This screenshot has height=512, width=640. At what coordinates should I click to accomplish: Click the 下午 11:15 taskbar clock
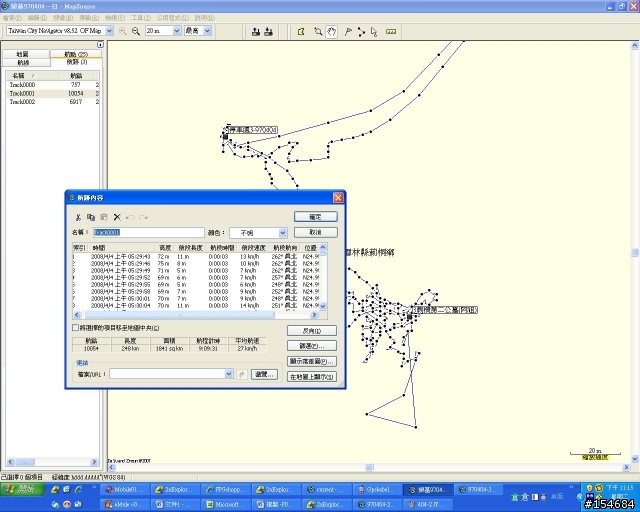click(x=620, y=488)
